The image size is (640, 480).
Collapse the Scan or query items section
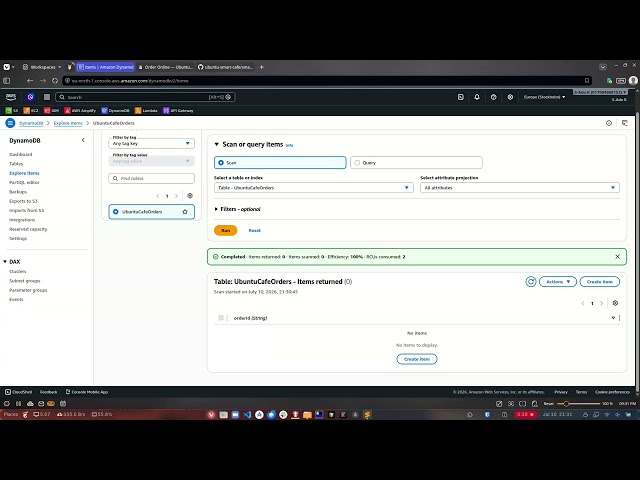[217, 144]
